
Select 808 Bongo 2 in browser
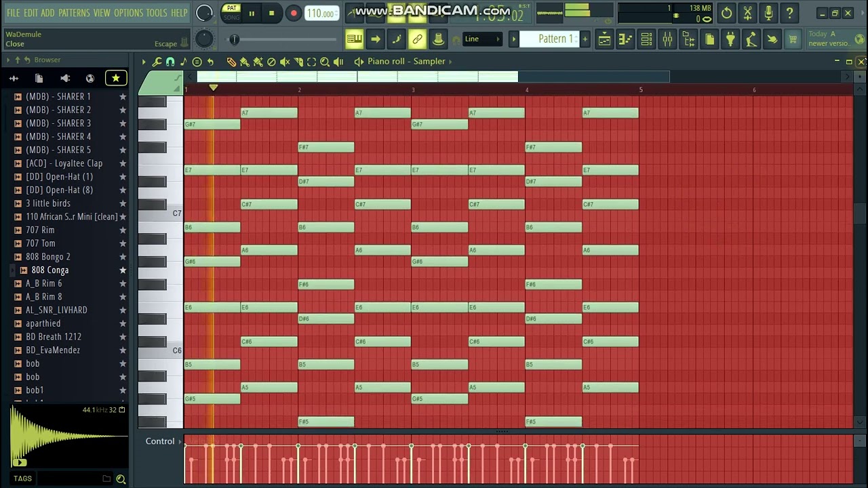(x=48, y=257)
